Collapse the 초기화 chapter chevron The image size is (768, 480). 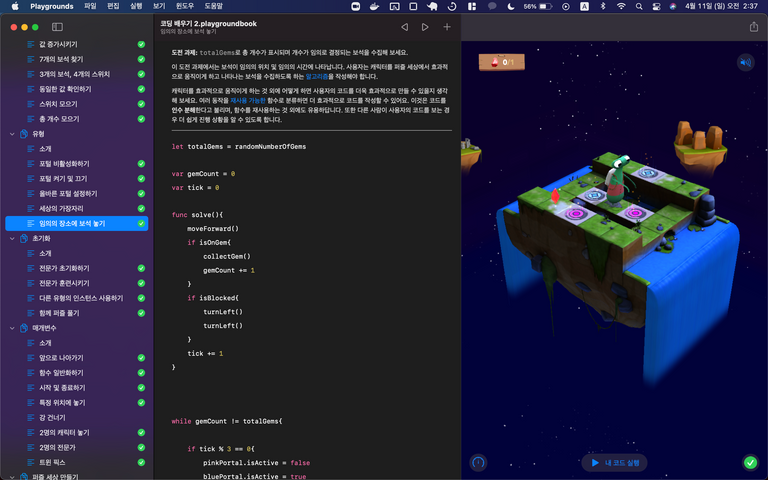coord(12,239)
